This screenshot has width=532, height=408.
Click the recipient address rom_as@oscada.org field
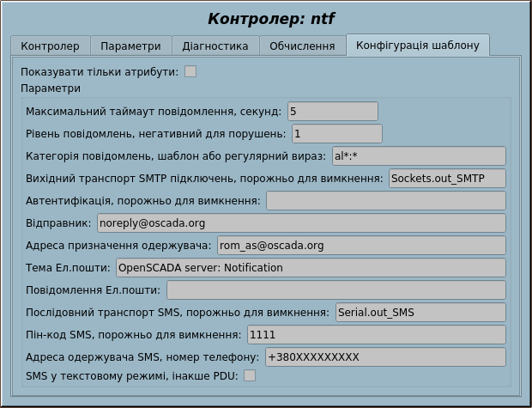tap(360, 246)
